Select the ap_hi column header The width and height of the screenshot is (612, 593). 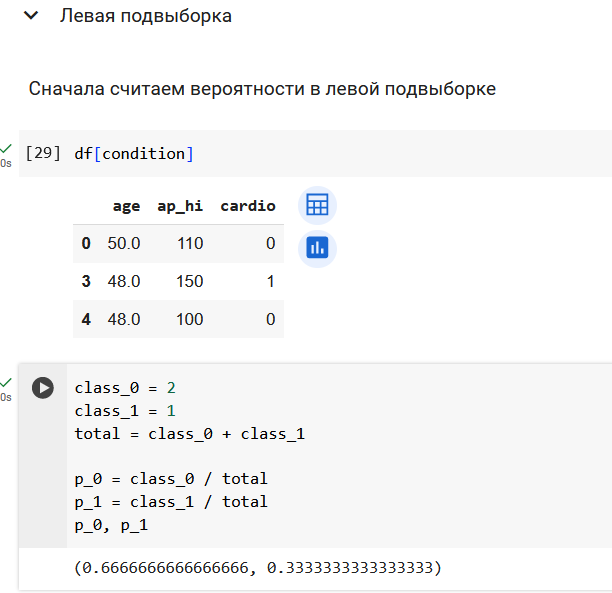point(180,206)
